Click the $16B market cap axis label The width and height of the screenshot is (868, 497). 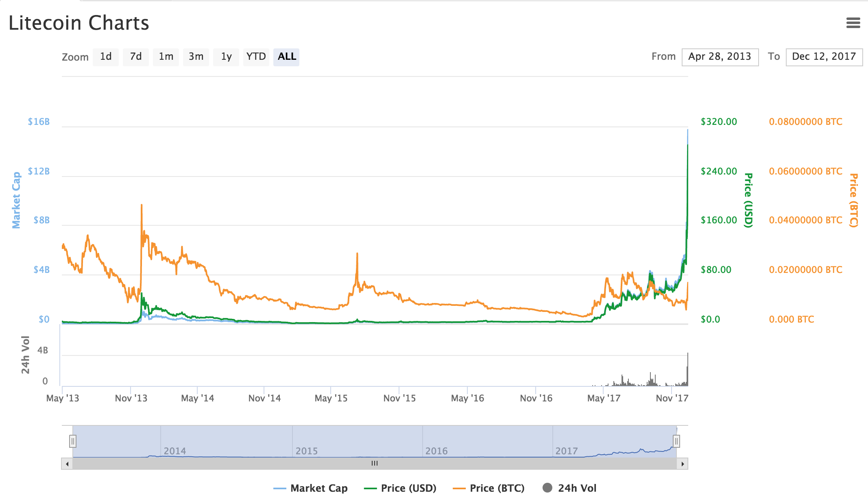tap(39, 122)
